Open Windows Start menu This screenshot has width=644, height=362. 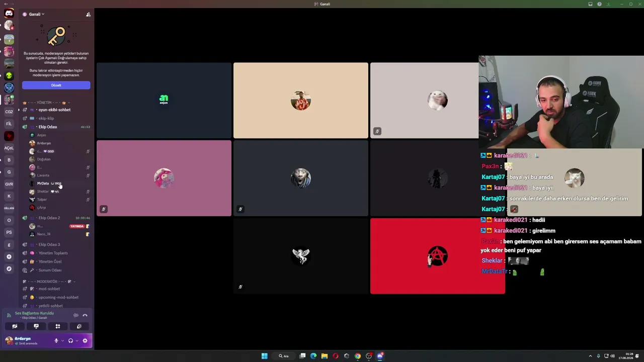264,356
